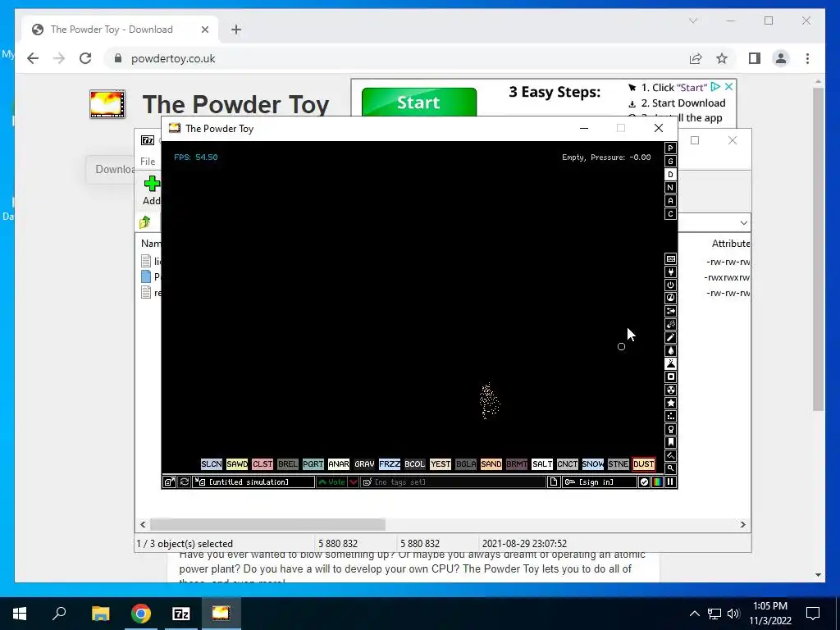This screenshot has height=630, width=840.
Task: Select the SNOW element swatch
Action: click(592, 464)
